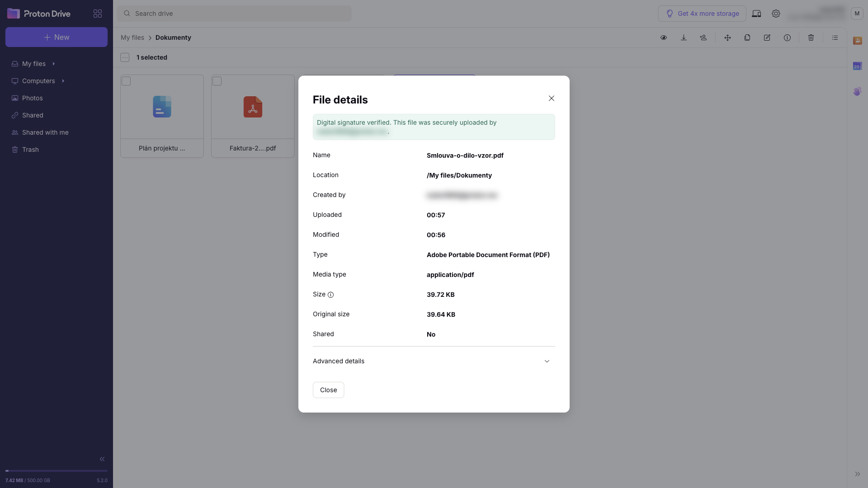Go to My files breadcrumb link
Screen dimensions: 868x488
132,38
